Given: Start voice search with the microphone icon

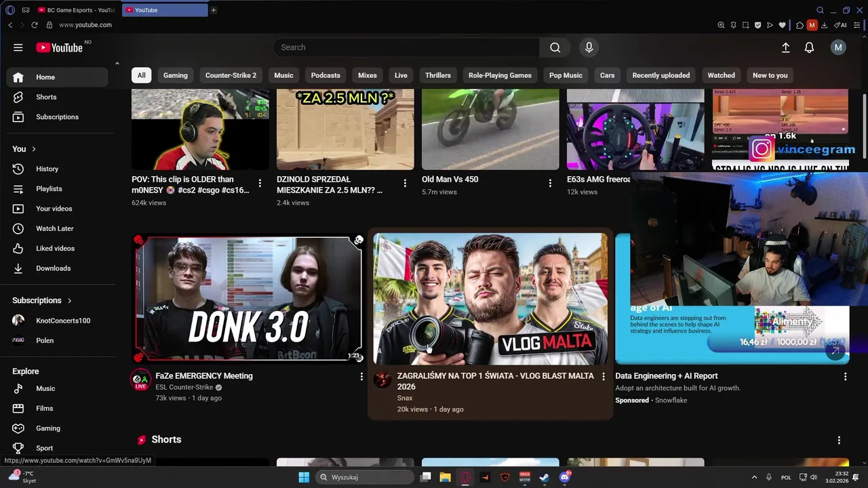Looking at the screenshot, I should [x=589, y=47].
